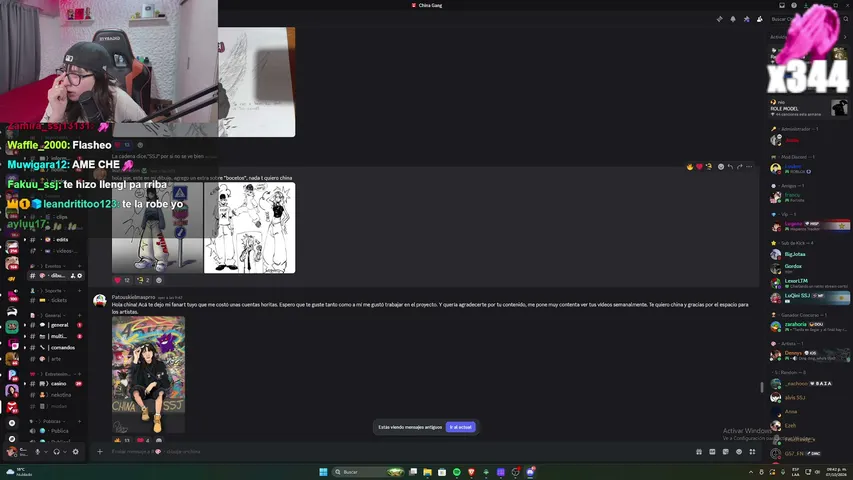The image size is (853, 480).
Task: Open the Discord inbox icon
Action: [x=782, y=5]
